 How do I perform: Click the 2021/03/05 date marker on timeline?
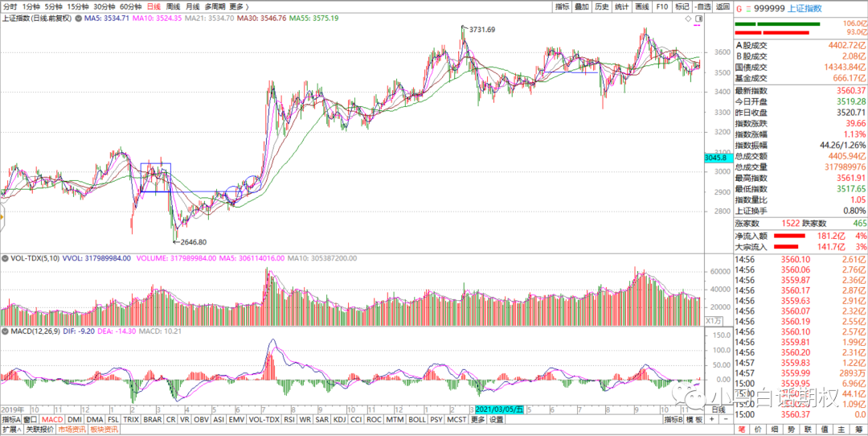[x=500, y=409]
